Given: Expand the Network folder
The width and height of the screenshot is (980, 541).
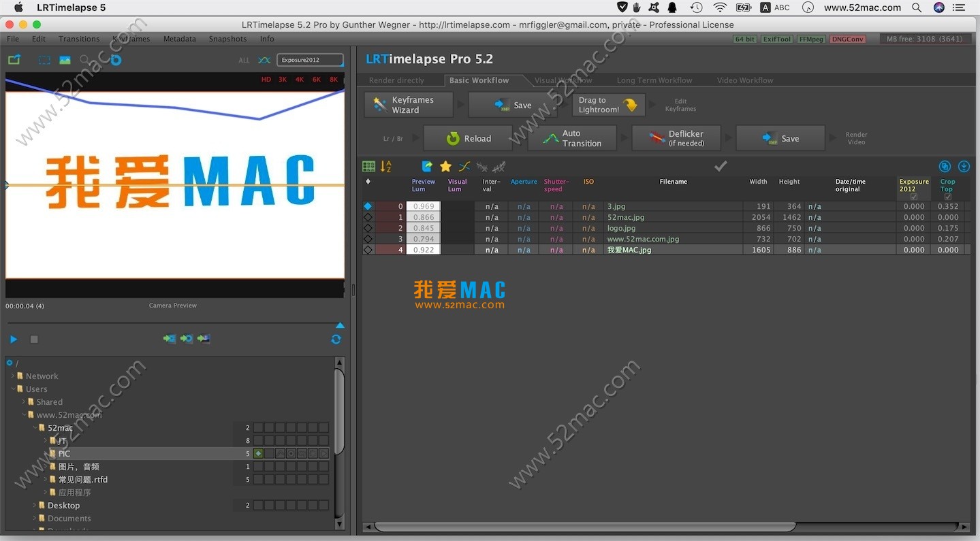Looking at the screenshot, I should 13,376.
